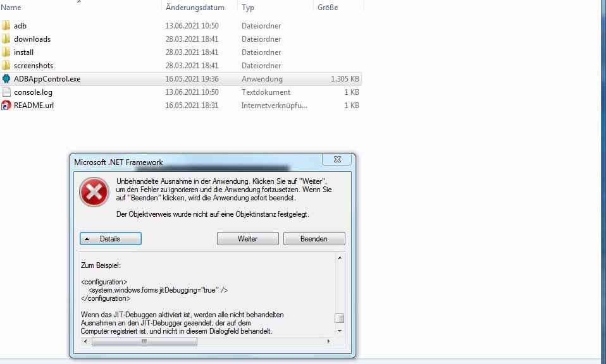
Task: Select the console.log file name
Action: pos(34,92)
